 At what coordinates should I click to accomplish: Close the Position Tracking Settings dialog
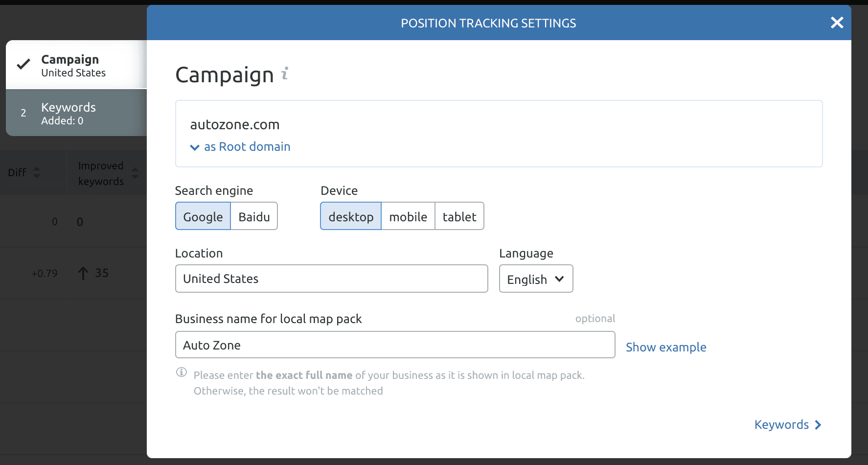coord(837,23)
